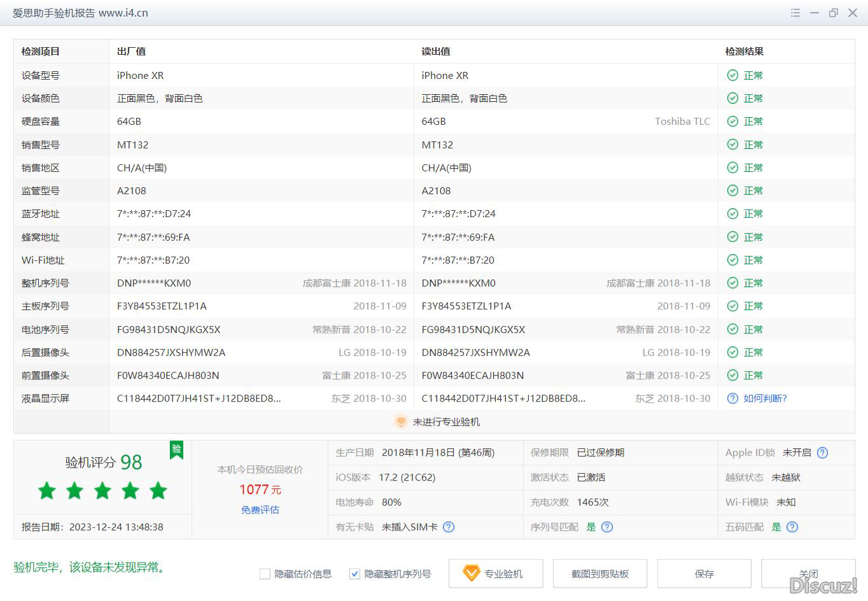Click the window title 爱思助手验机报告 www.i4.cn
This screenshot has height=601, width=868.
coord(81,13)
